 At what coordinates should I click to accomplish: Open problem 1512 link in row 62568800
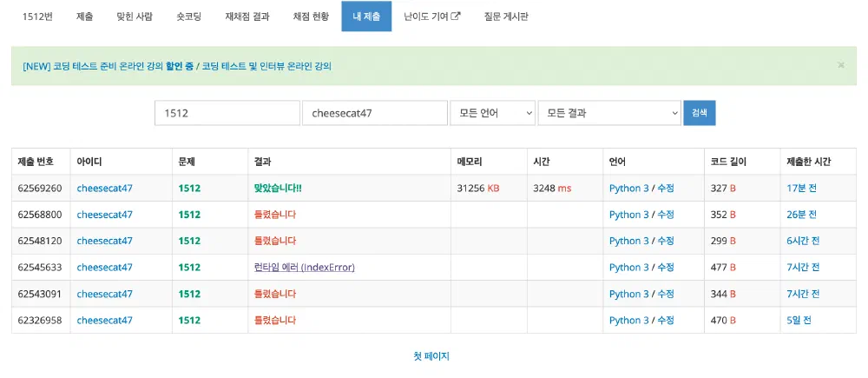pos(189,215)
